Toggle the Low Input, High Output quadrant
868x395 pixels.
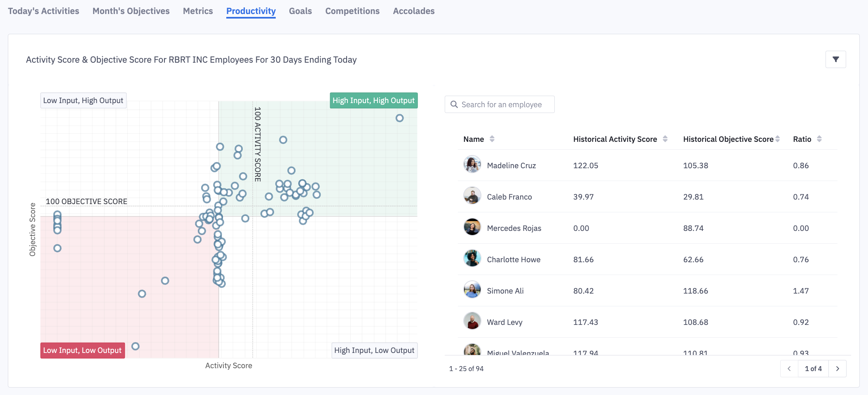(83, 101)
